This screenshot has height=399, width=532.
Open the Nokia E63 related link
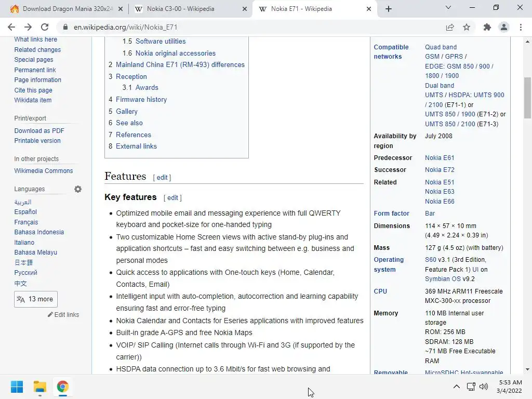[x=440, y=192]
